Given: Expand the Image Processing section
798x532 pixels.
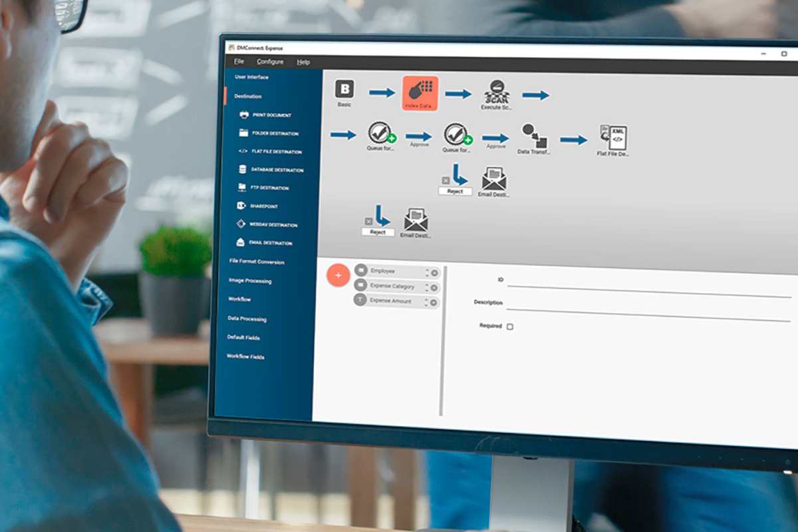Looking at the screenshot, I should tap(249, 281).
